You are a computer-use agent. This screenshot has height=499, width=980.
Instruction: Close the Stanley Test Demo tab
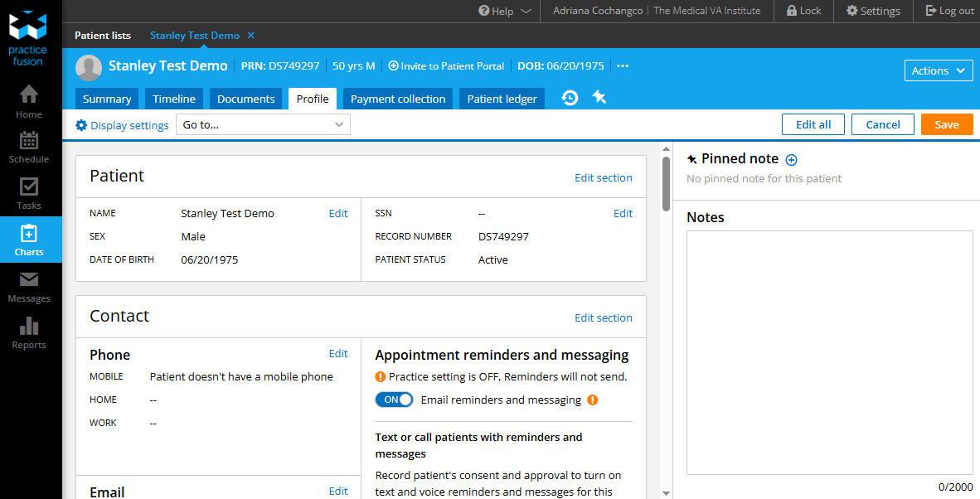click(250, 36)
